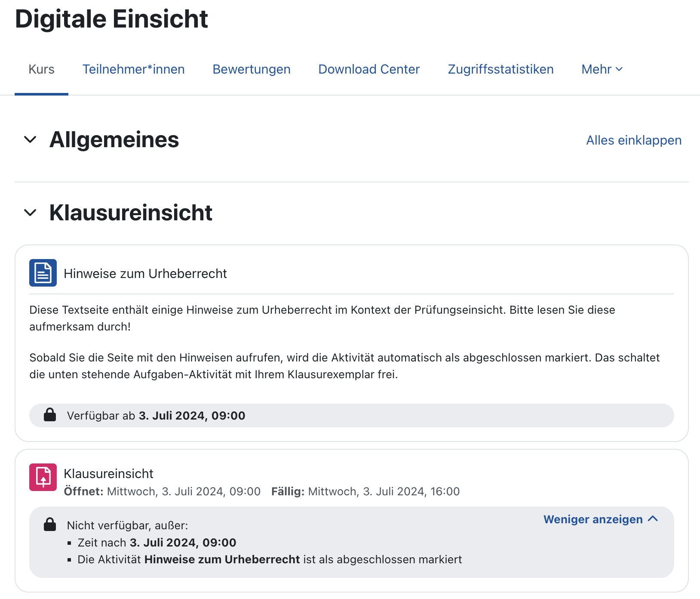700x599 pixels.
Task: Click the pink assignment icon beside Klausureinsicht
Action: (x=43, y=477)
